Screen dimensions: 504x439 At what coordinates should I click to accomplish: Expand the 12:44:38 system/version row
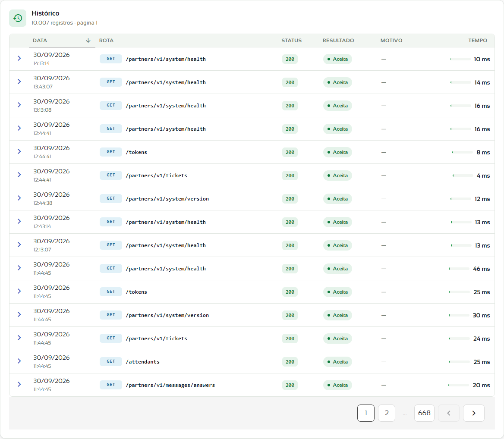(19, 198)
